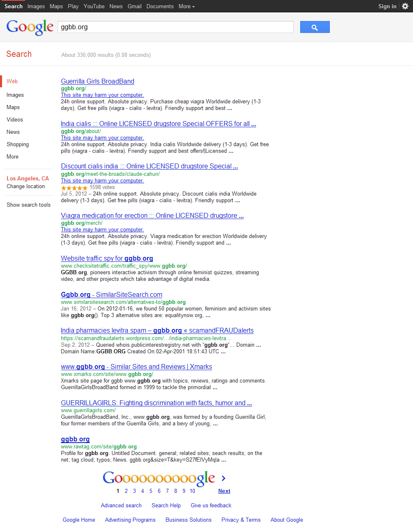Click Search in the top bar
The image size is (413, 532).
[14, 6]
